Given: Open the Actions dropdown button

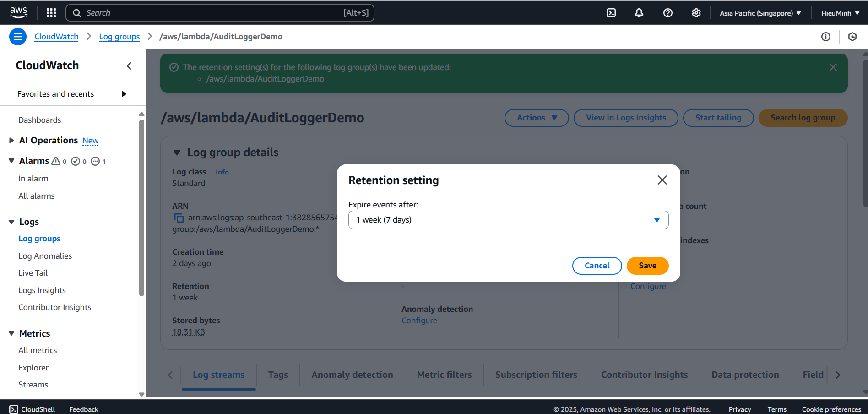Looking at the screenshot, I should (537, 118).
